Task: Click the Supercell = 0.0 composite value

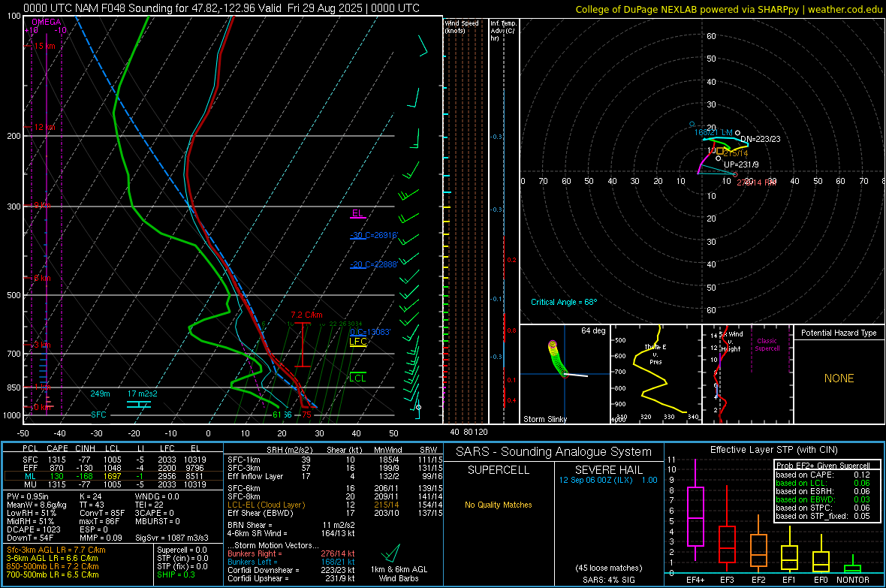Action: (x=182, y=550)
